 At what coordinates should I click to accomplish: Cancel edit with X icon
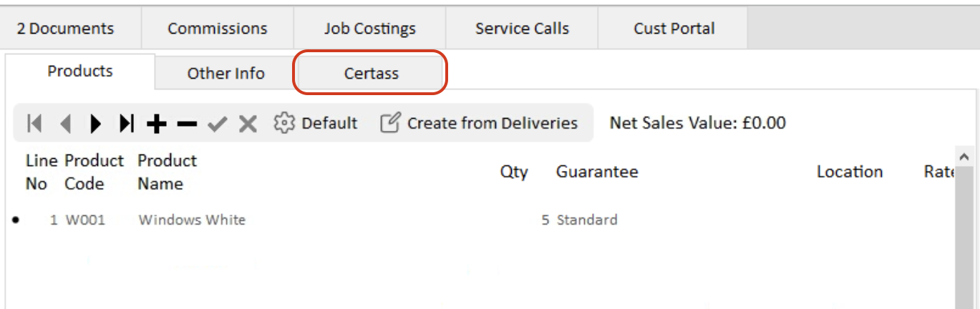pyautogui.click(x=248, y=124)
